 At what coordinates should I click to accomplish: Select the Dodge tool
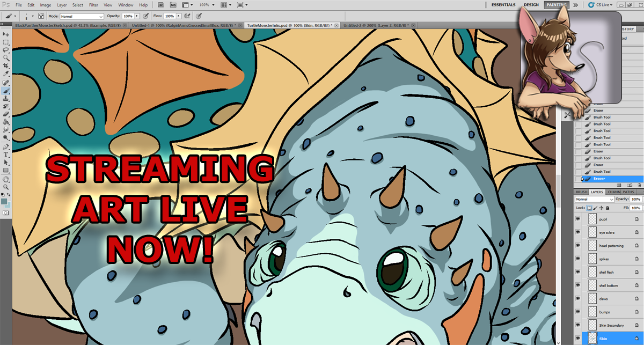click(x=6, y=138)
